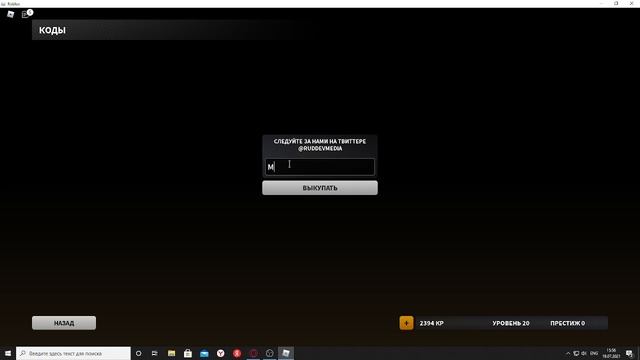Open the circular outline taskbar app

tap(269, 353)
